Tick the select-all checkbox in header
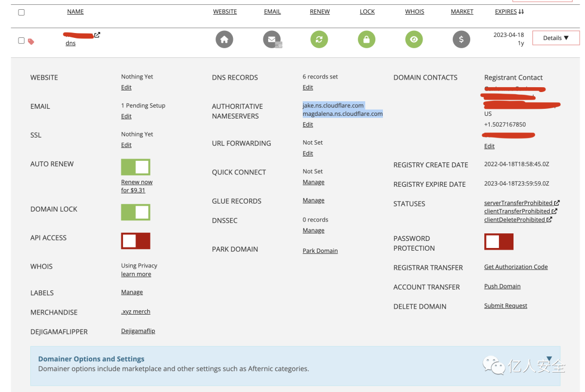Viewport: 585px width, 392px height. click(21, 12)
